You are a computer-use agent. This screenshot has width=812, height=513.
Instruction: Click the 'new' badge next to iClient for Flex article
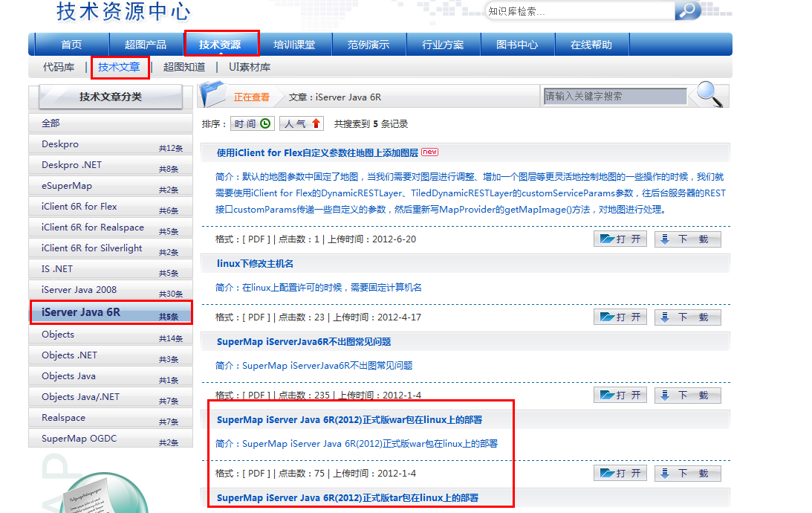click(x=429, y=152)
